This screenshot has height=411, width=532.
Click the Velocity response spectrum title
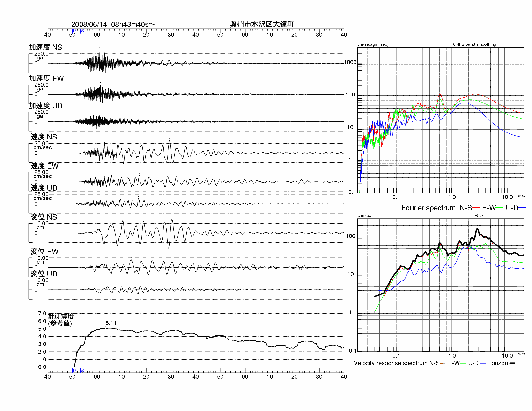coord(391,363)
